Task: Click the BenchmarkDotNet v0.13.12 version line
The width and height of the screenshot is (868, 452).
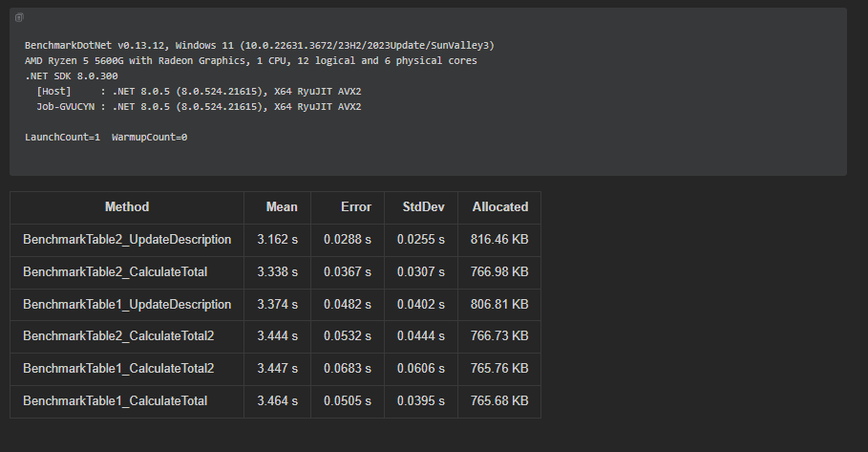Action: click(x=260, y=46)
